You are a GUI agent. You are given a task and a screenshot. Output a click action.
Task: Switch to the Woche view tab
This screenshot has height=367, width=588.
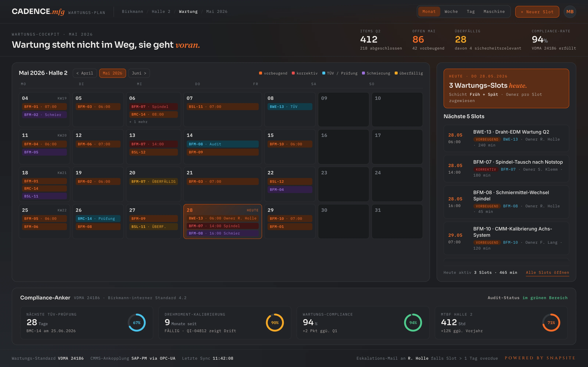pos(451,11)
